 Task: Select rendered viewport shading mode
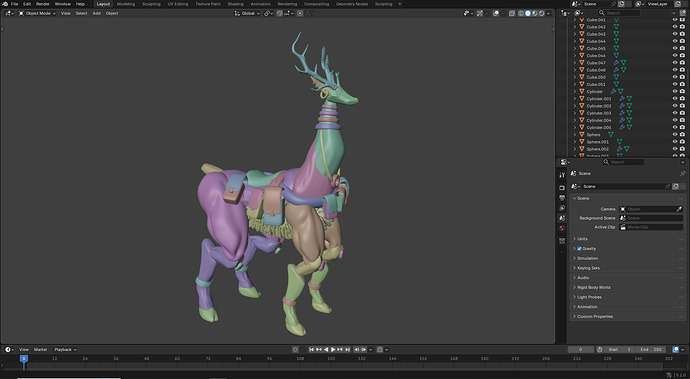point(541,13)
